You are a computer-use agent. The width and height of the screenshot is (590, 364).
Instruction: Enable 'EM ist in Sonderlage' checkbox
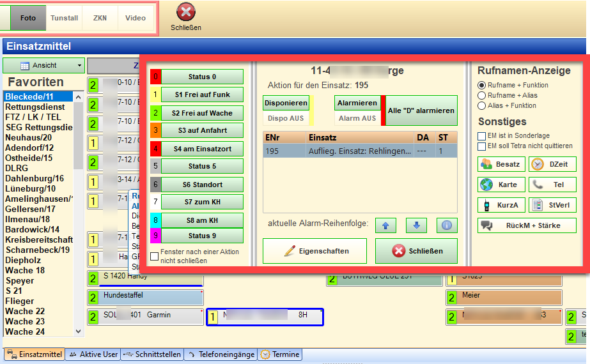(483, 136)
